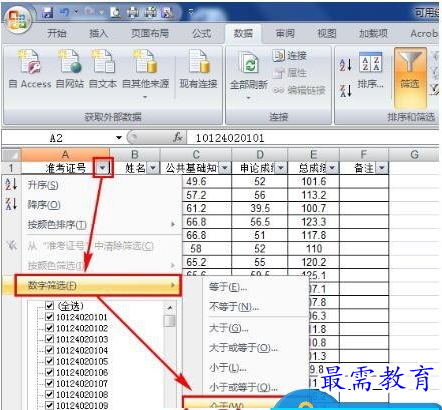Screen dimensions: 442x410
Task: Open the 备注 column filter dropdown
Action: click(382, 168)
